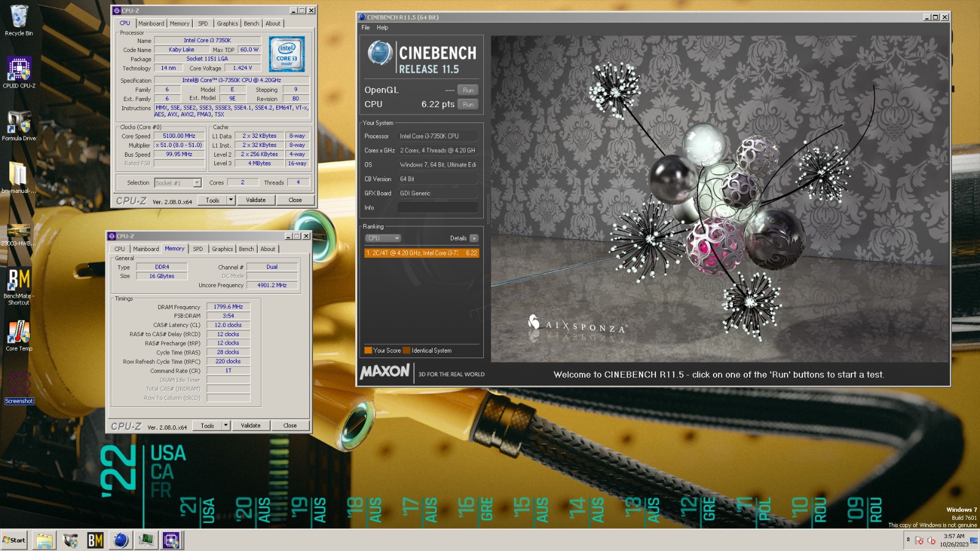Open the CPU ranking dropdown in Cinebench
This screenshot has width=980, height=551.
(383, 238)
